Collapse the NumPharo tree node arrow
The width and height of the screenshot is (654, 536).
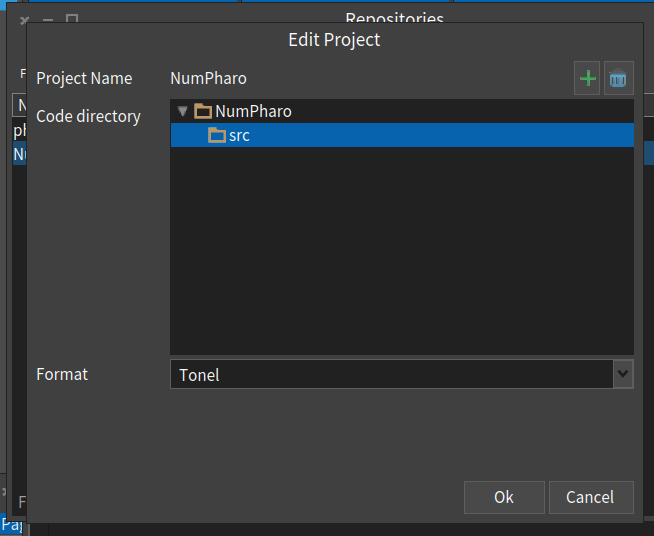click(182, 111)
